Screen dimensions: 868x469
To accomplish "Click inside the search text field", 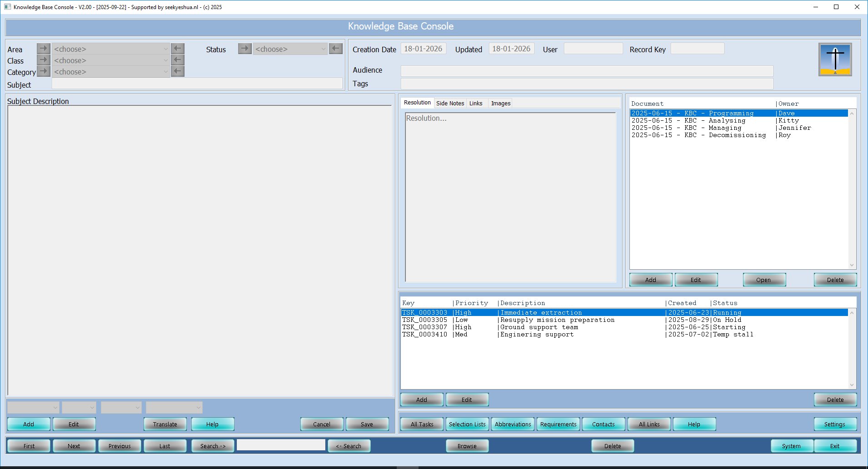I will 280,445.
